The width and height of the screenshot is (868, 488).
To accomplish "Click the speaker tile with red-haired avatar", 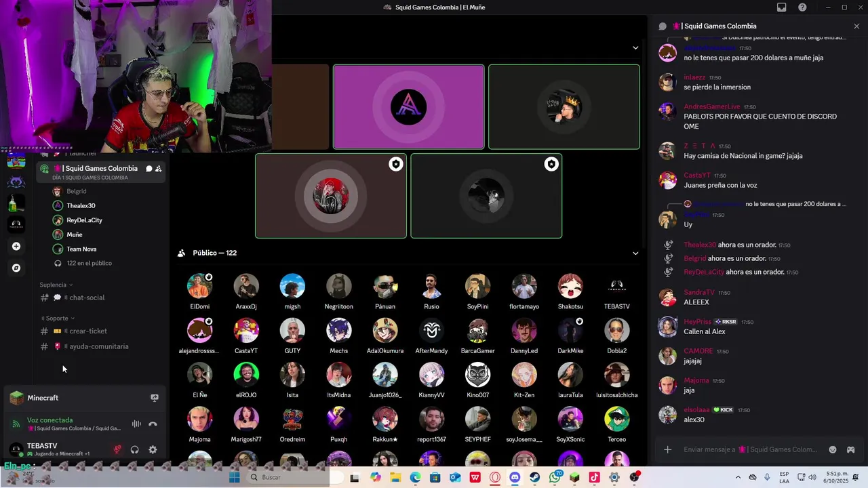I will click(330, 196).
